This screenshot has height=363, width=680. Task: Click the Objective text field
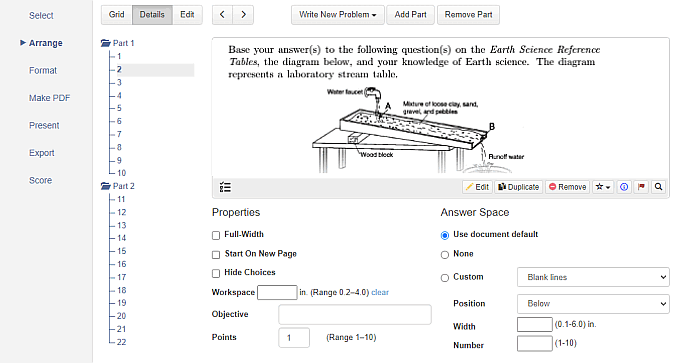tap(355, 314)
